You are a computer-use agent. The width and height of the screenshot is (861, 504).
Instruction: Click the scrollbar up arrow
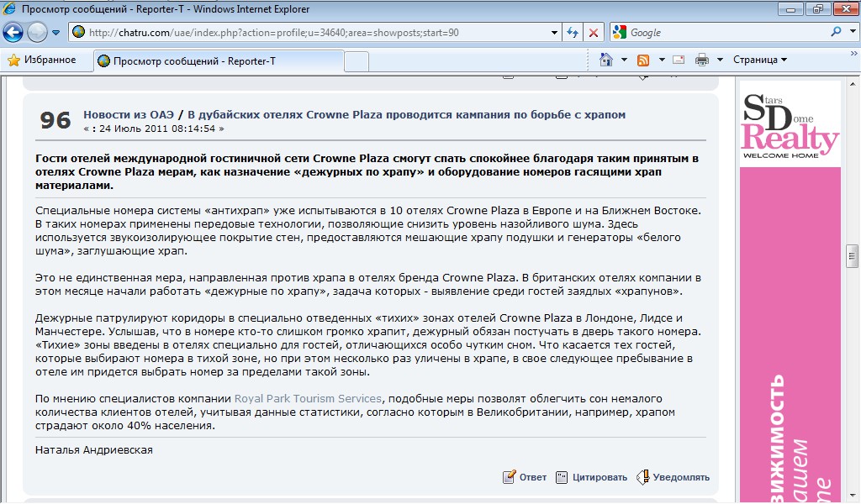[853, 85]
